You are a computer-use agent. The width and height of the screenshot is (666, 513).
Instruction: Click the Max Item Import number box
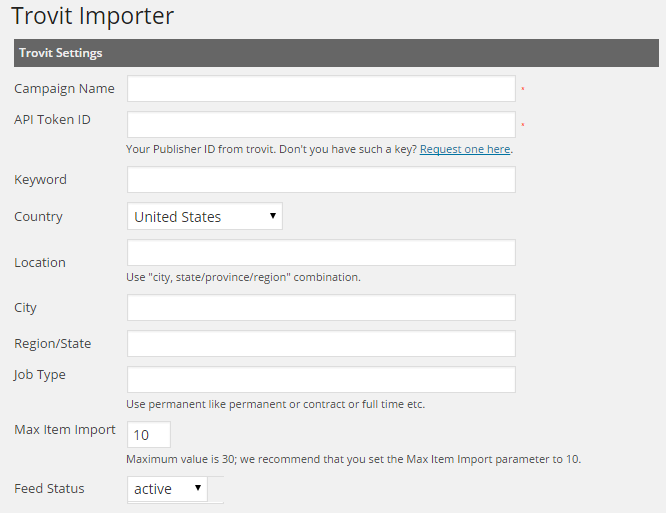pos(149,435)
